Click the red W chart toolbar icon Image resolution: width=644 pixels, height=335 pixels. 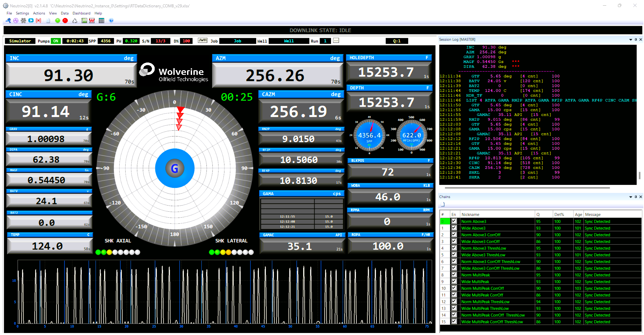click(91, 20)
